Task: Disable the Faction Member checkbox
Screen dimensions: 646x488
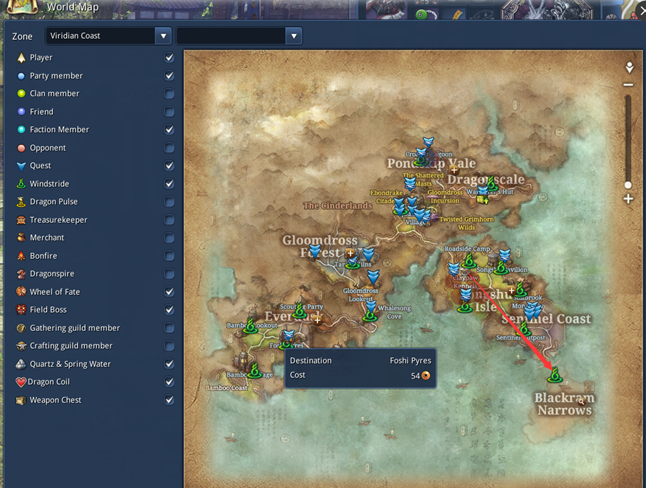Action: point(169,129)
